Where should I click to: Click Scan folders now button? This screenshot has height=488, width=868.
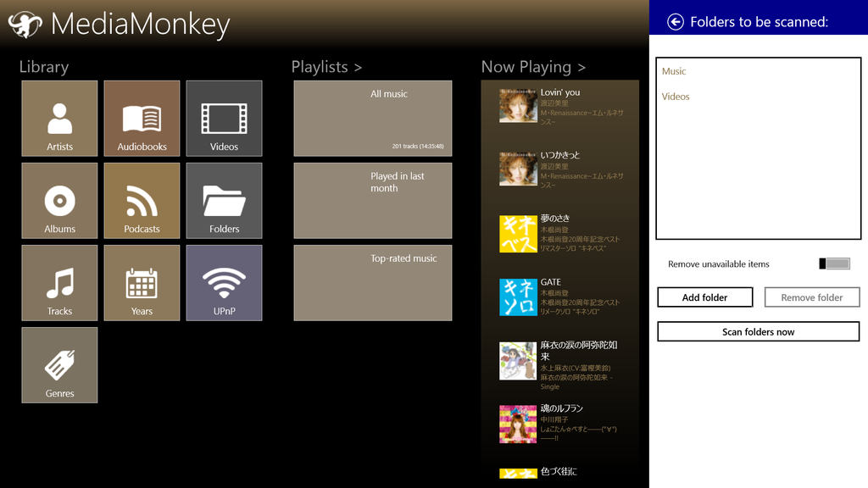click(758, 331)
